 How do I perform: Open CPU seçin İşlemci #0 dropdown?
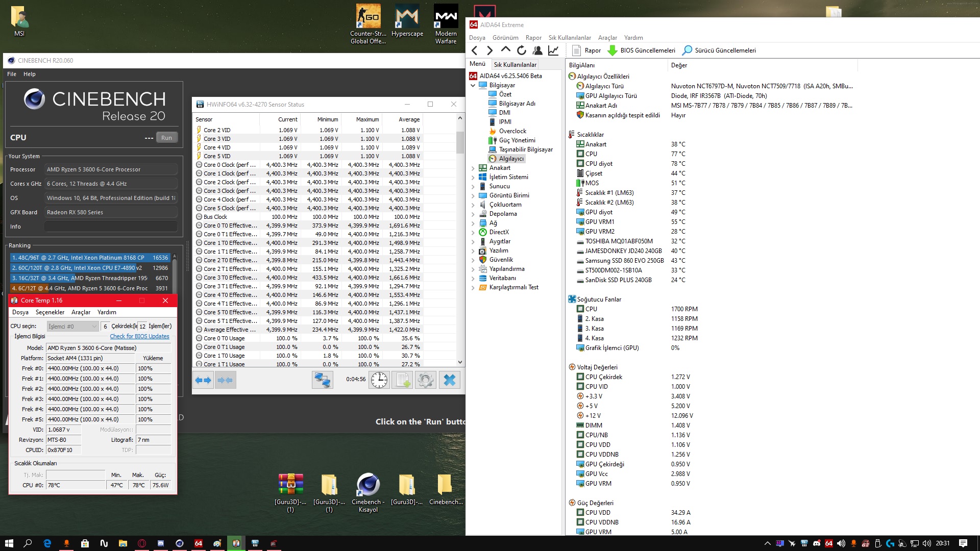72,326
